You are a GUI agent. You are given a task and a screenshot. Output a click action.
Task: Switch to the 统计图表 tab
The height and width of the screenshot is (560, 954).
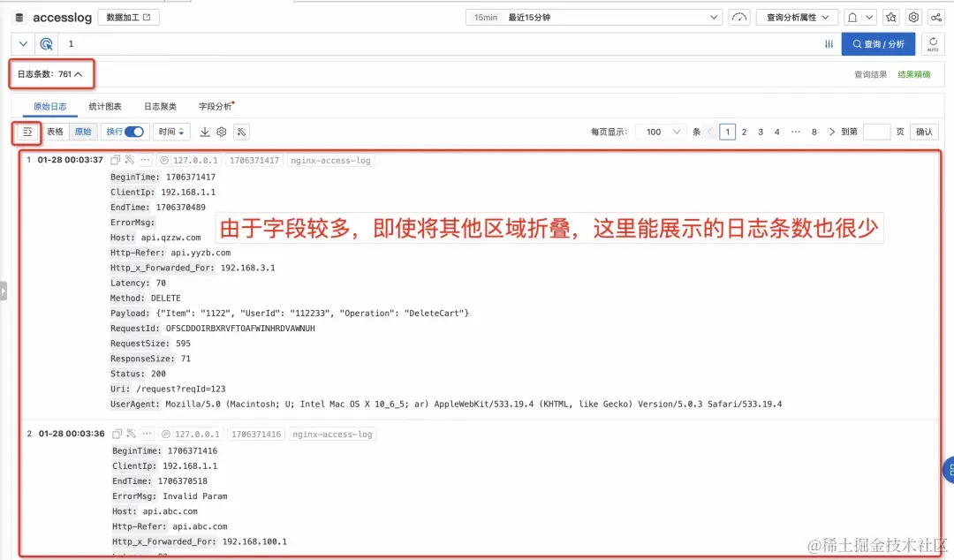coord(105,106)
